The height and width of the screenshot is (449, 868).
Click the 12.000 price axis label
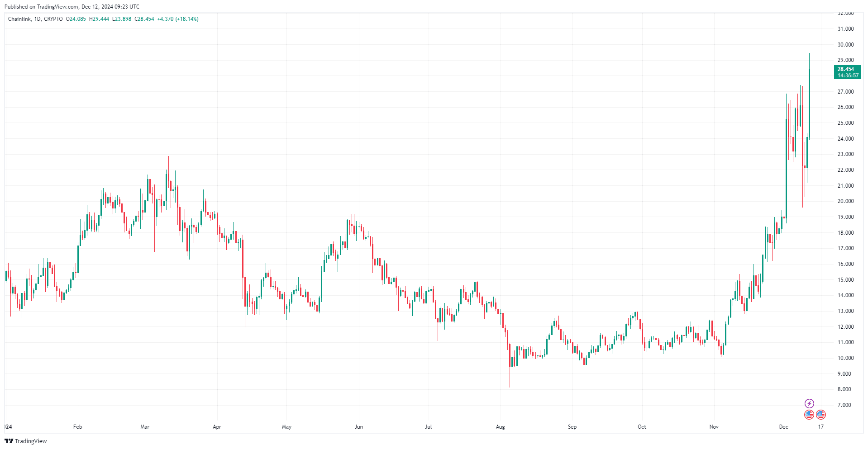click(845, 327)
